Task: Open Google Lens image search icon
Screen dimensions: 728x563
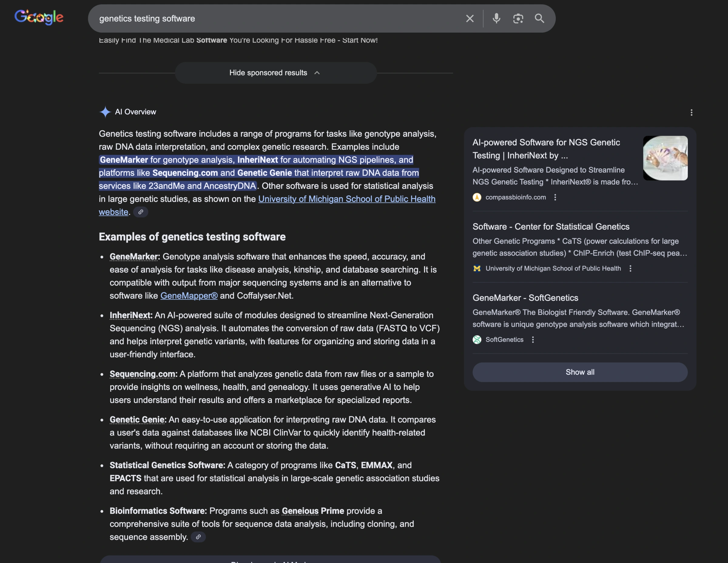Action: point(518,18)
